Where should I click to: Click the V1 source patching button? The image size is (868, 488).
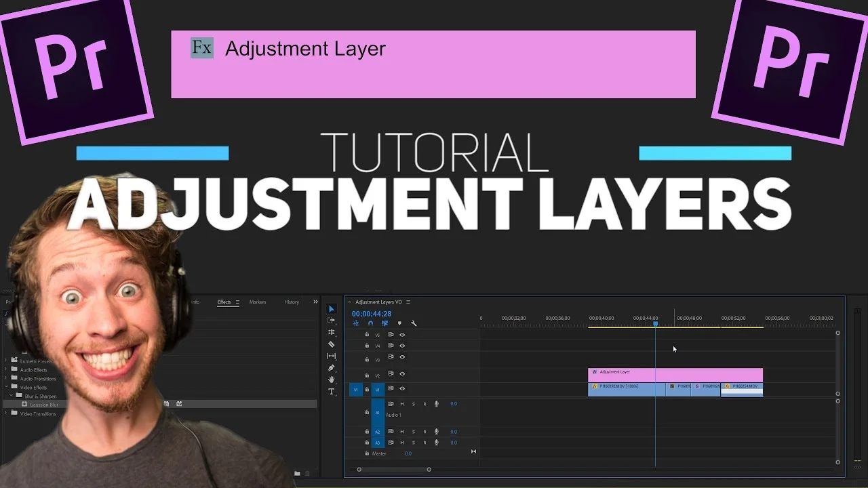coord(355,390)
